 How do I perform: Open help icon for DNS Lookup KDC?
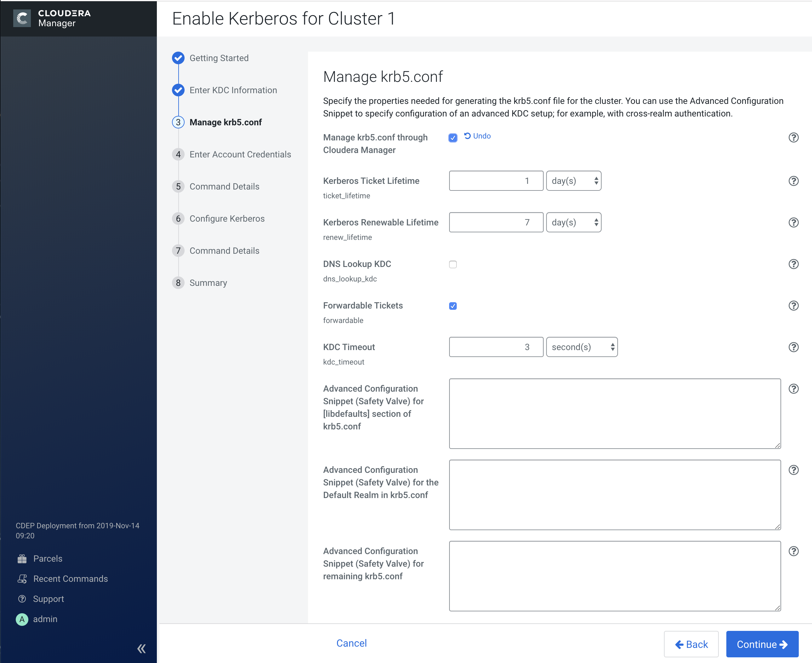[x=793, y=264]
